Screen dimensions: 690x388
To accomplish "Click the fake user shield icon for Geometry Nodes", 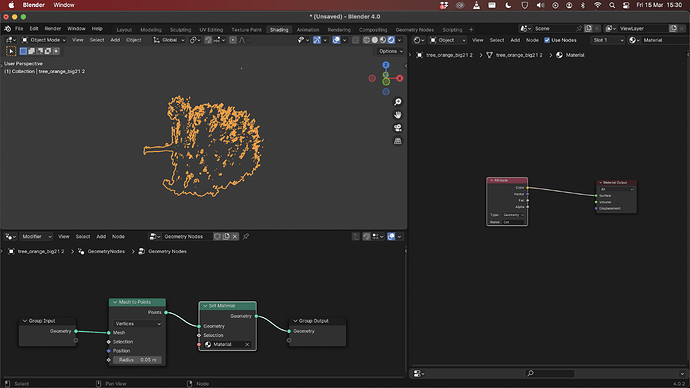I will (217, 237).
